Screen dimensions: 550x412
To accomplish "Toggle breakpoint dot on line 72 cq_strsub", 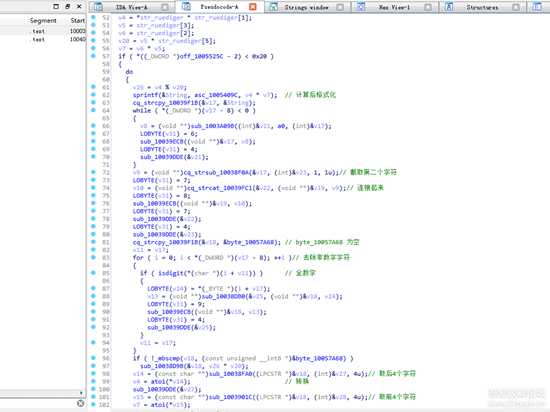I will coord(93,172).
